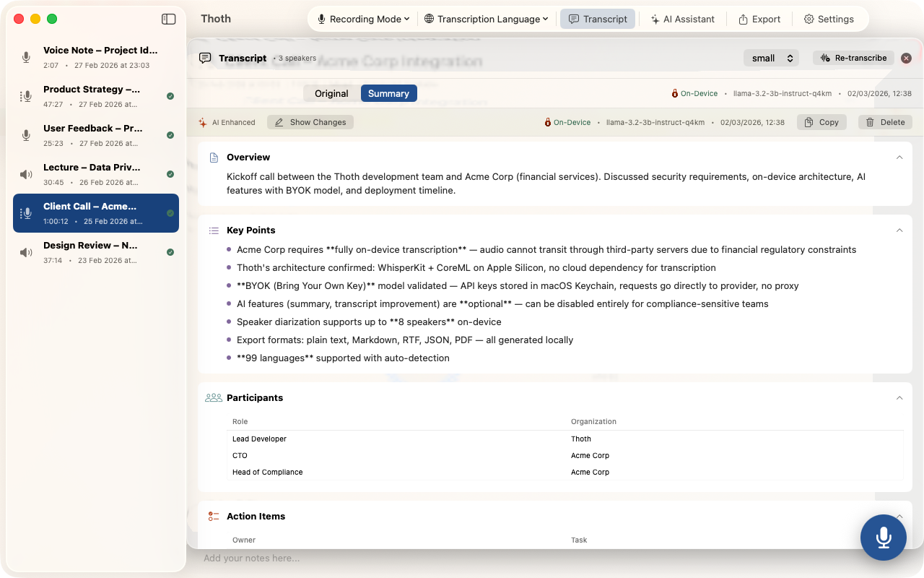The height and width of the screenshot is (578, 924).
Task: Collapse the Key Points section
Action: (x=899, y=230)
